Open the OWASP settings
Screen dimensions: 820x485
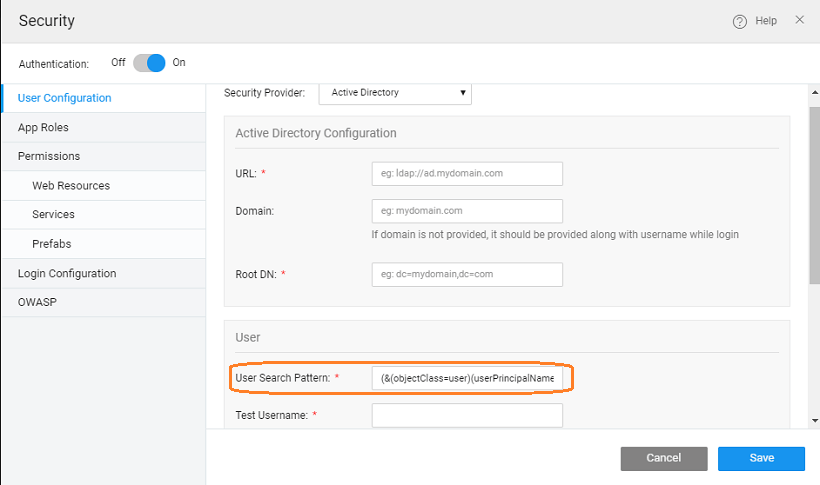coord(37,301)
